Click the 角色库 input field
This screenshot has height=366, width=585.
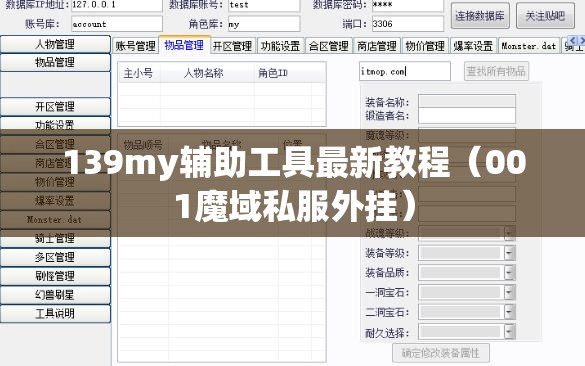(x=264, y=24)
